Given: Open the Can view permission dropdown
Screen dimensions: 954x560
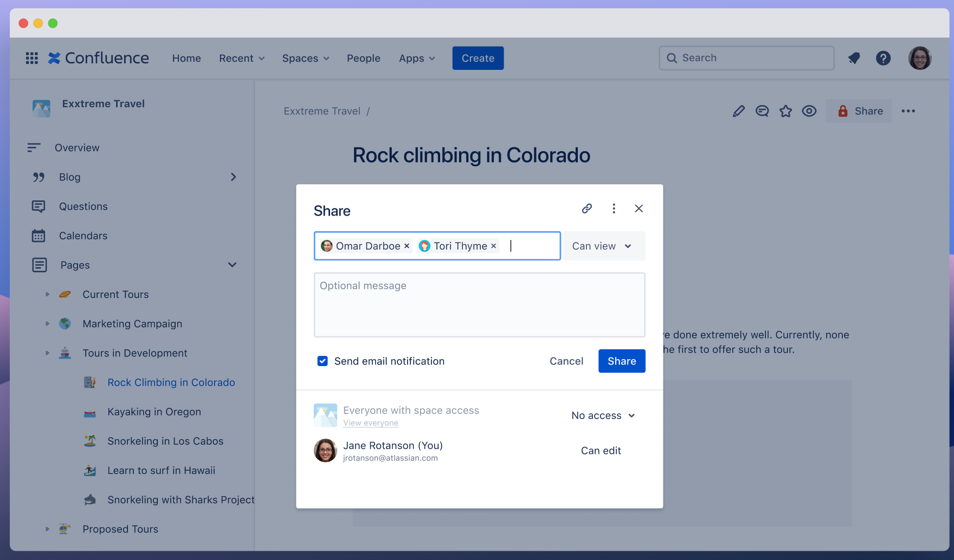Looking at the screenshot, I should point(604,246).
